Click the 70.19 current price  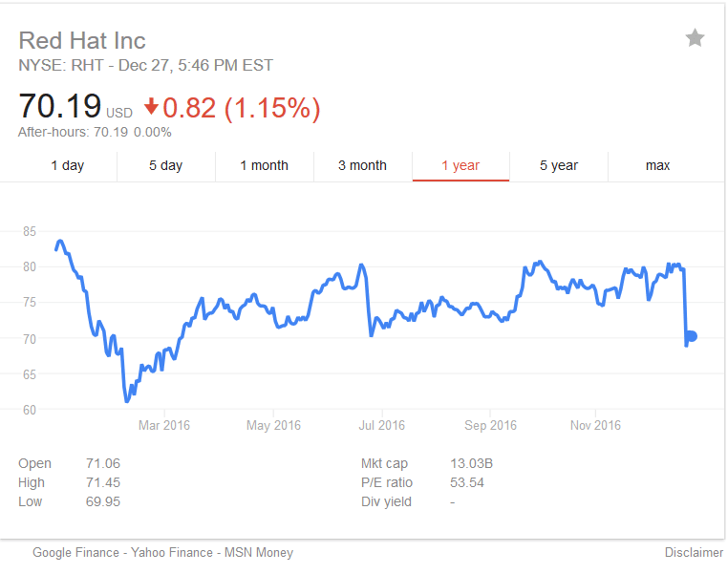[x=59, y=107]
